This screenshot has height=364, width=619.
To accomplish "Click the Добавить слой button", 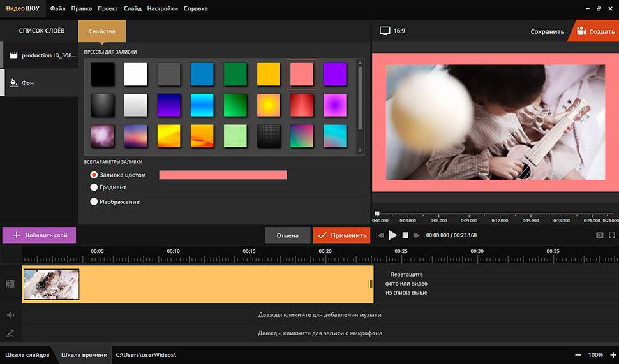I will (39, 235).
